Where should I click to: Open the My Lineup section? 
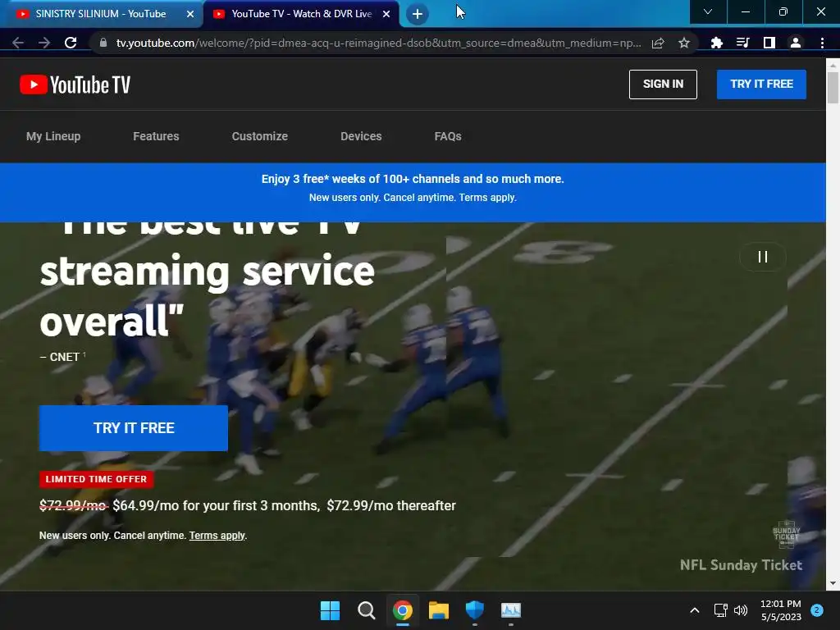point(53,136)
